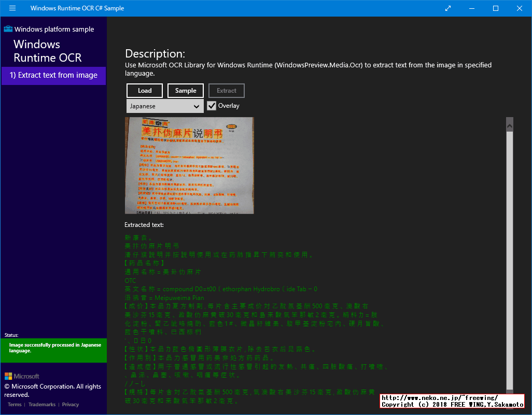Select the "1) Extract text from image" scenario
This screenshot has height=415, width=532.
[53, 76]
